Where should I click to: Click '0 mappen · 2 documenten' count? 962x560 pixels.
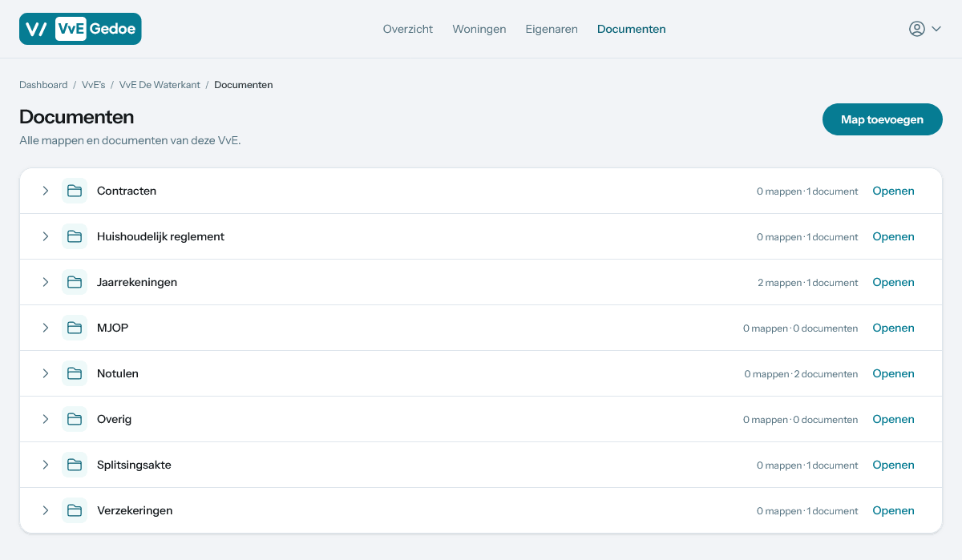(801, 374)
